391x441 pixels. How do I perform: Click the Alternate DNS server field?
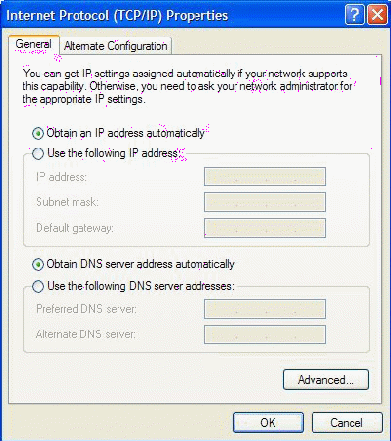265,334
